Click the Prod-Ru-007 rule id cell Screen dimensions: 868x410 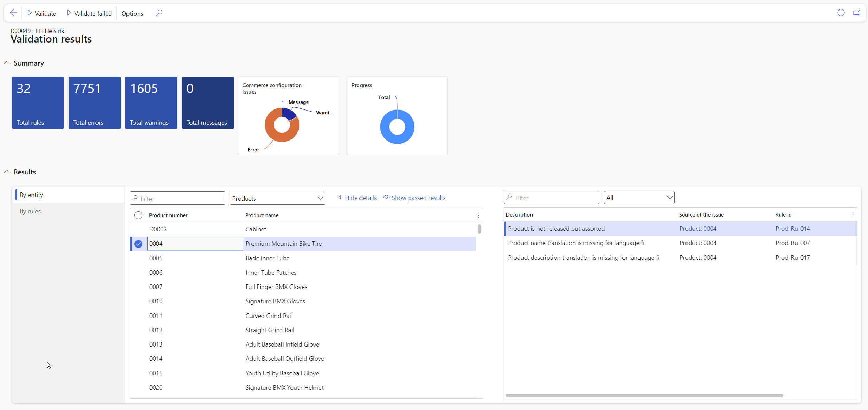click(793, 243)
